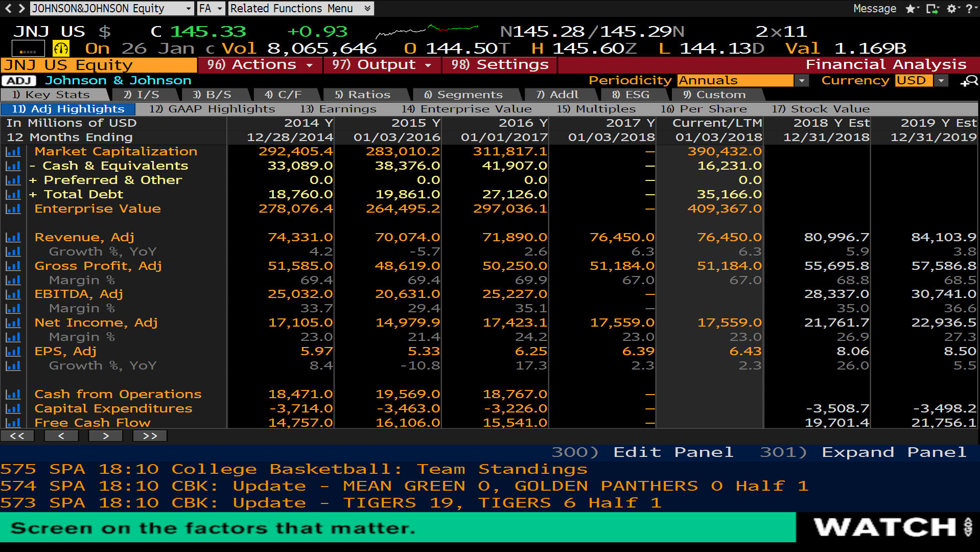Open chart icon for Cash from Operations row

pos(13,395)
